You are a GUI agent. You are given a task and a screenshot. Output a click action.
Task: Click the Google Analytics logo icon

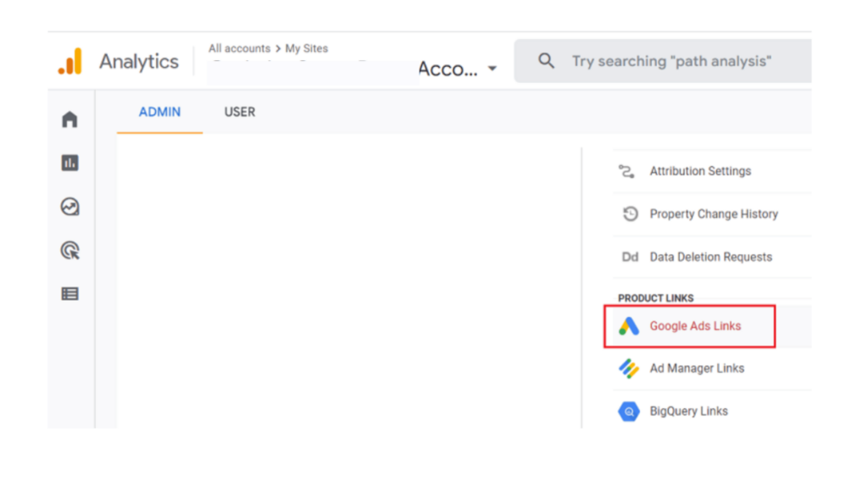[70, 61]
